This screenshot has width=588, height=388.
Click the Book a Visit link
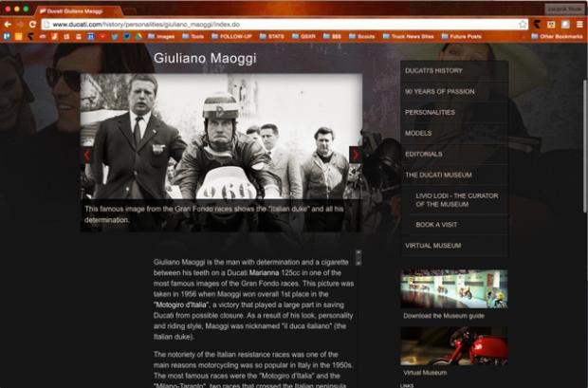click(437, 225)
